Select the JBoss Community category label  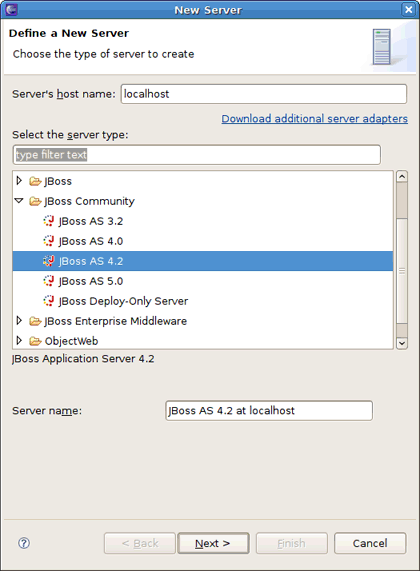(89, 201)
